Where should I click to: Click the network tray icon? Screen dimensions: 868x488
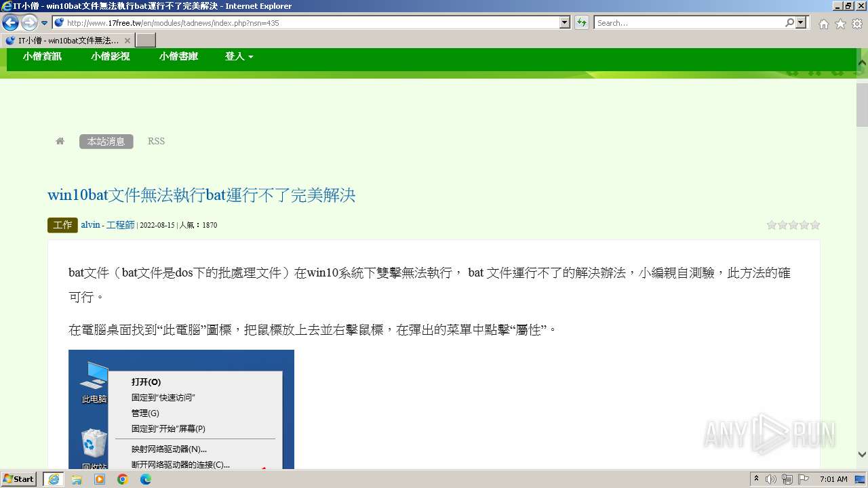click(787, 479)
